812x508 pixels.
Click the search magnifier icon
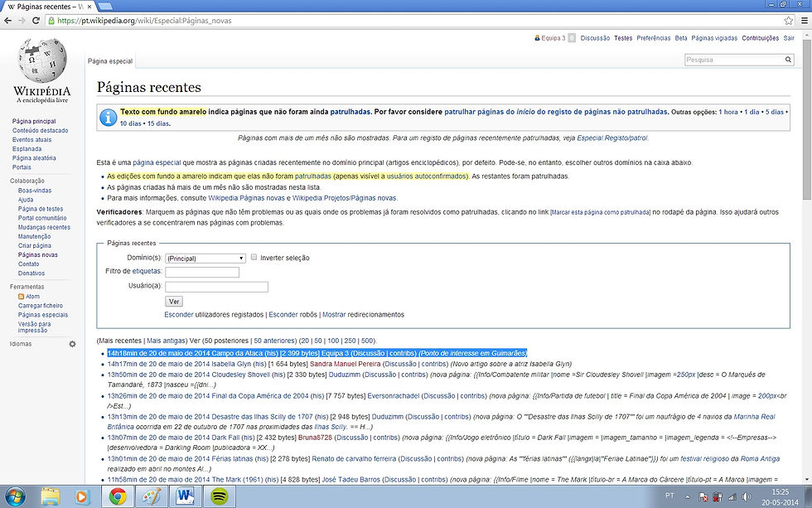(x=788, y=60)
